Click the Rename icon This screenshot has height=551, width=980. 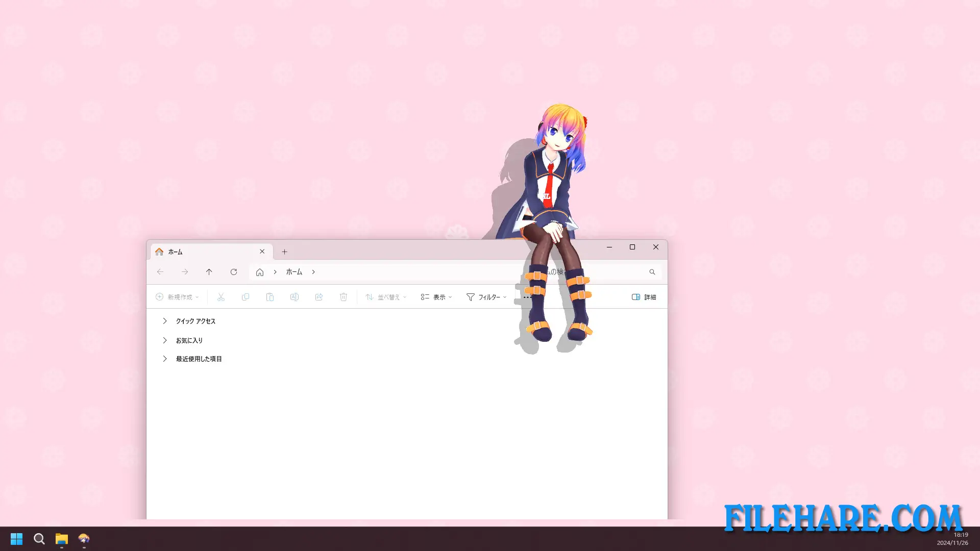pos(295,297)
